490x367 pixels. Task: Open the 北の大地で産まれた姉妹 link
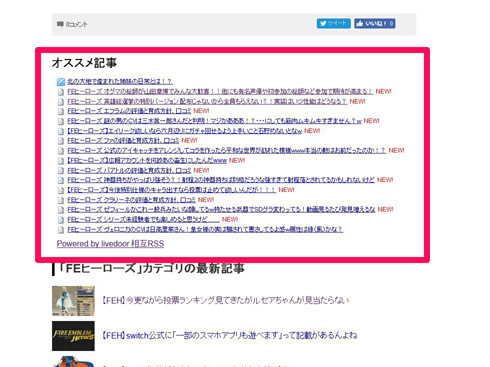(x=120, y=81)
